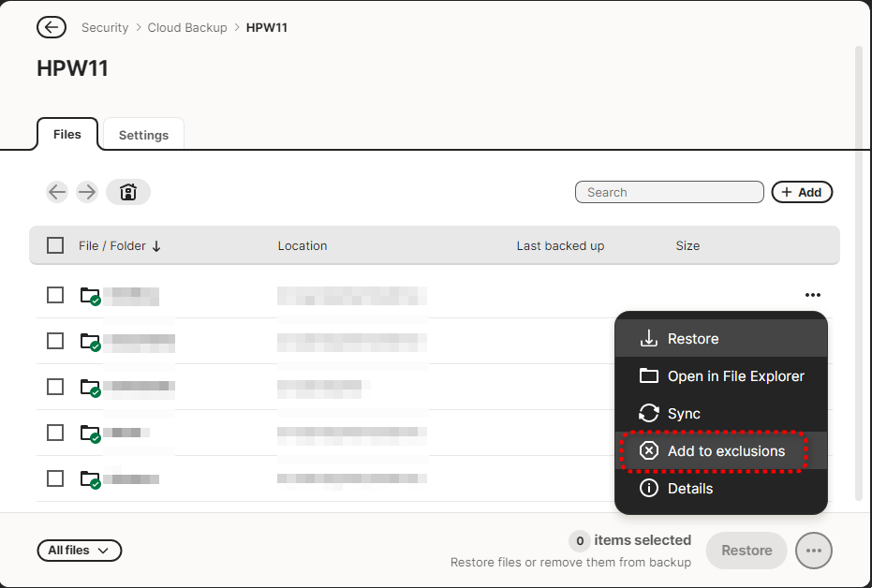Viewport: 872px width, 588px height.
Task: Expand the All files filter dropdown
Action: click(80, 551)
